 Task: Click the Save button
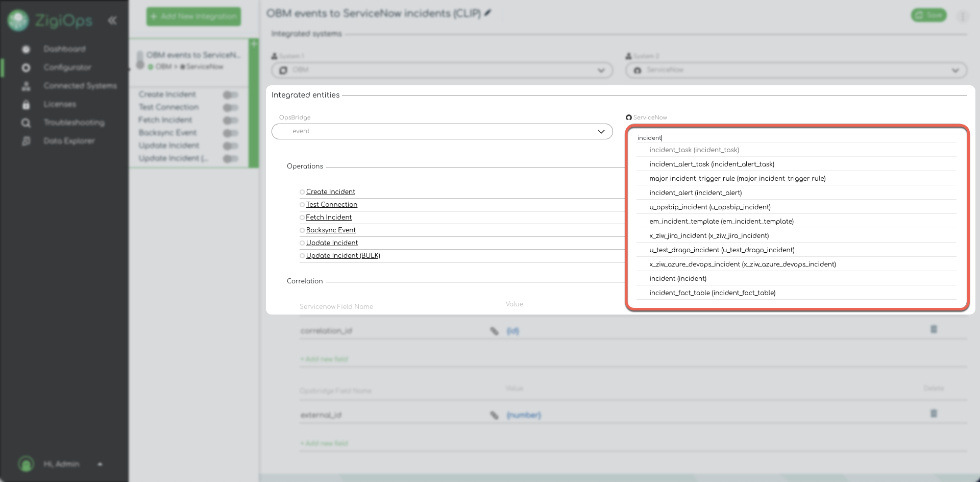(928, 15)
